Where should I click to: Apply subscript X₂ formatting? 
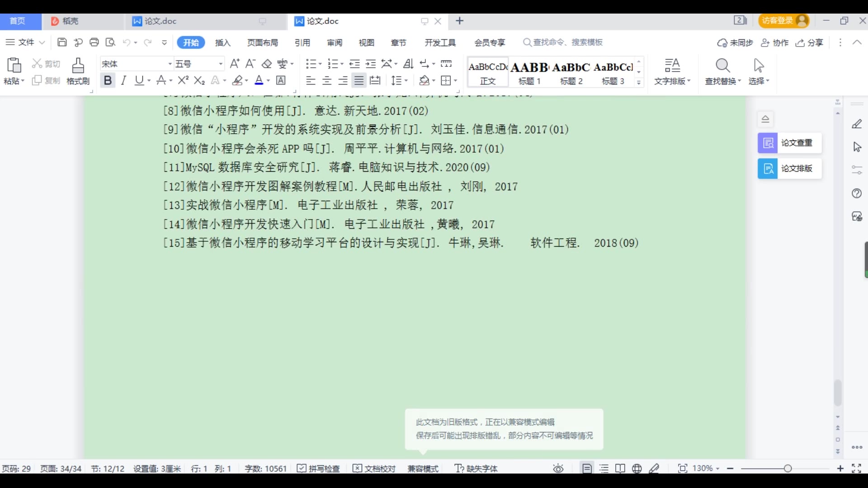[x=199, y=80]
